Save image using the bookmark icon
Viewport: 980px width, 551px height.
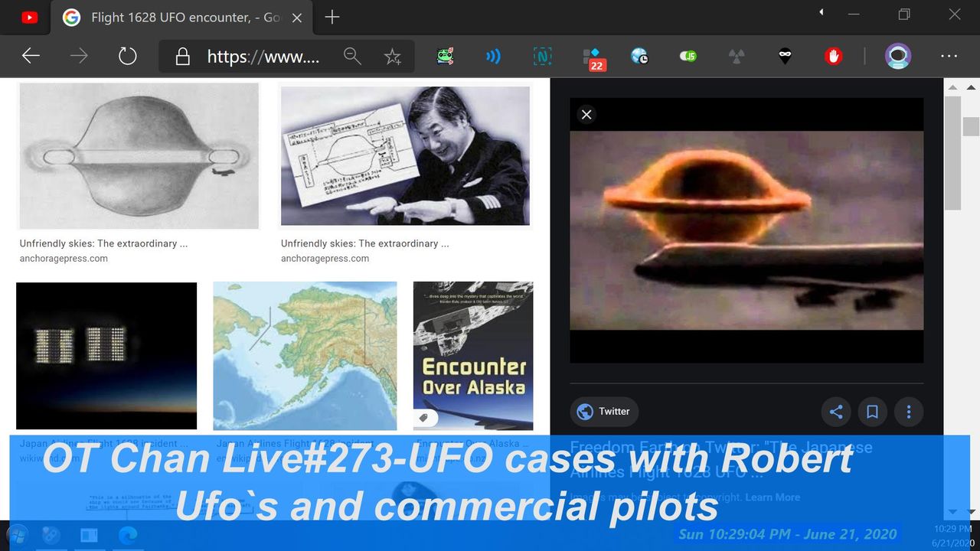(x=872, y=412)
